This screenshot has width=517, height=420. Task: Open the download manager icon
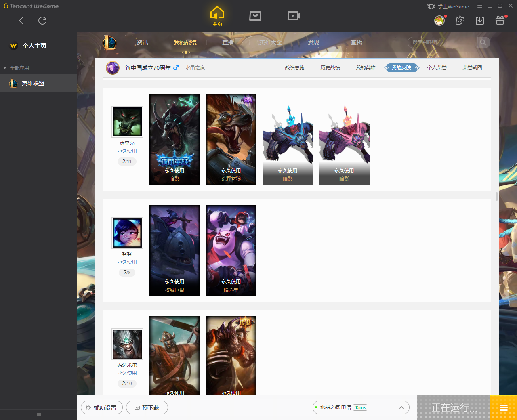(480, 21)
